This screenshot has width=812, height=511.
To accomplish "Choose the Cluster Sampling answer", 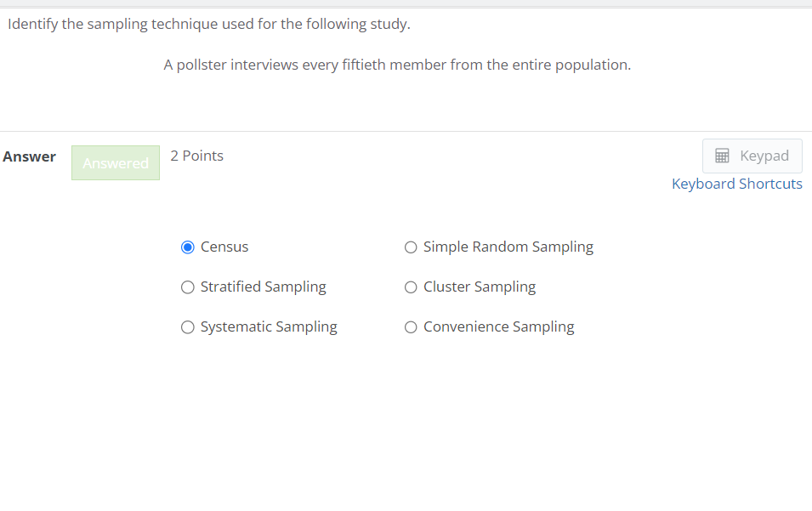I will click(x=411, y=287).
